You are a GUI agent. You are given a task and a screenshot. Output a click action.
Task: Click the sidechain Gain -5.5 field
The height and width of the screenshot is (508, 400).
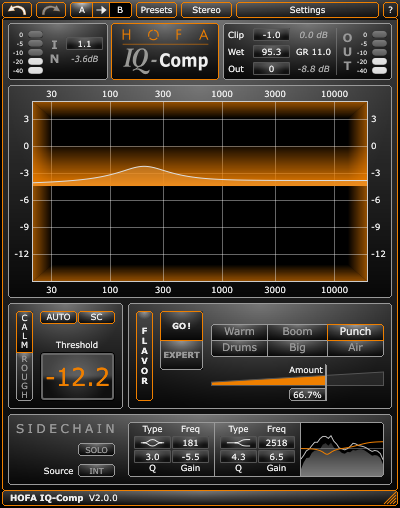click(190, 457)
